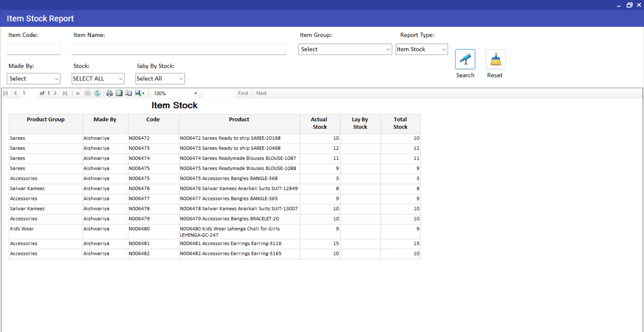
Task: Go to previous page of report
Action: pyautogui.click(x=15, y=93)
